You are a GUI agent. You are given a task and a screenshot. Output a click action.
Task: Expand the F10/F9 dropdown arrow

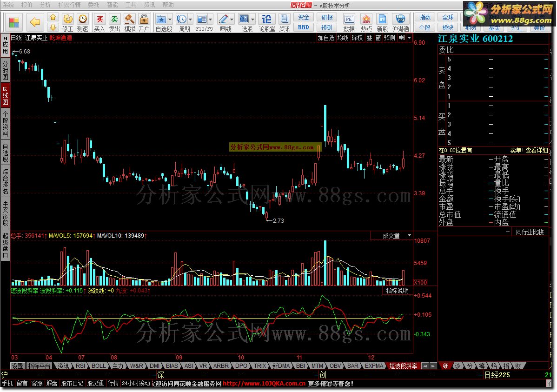(x=211, y=19)
